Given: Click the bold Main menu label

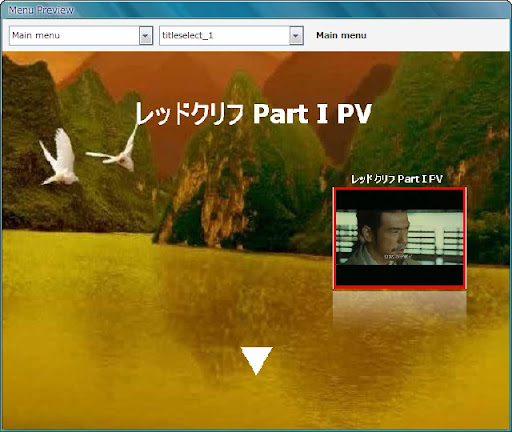Looking at the screenshot, I should pyautogui.click(x=341, y=35).
